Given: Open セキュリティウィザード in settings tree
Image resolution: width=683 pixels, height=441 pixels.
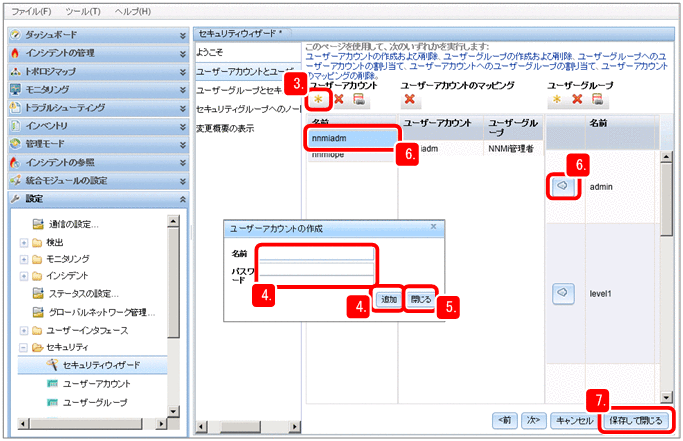Looking at the screenshot, I should pos(101,365).
